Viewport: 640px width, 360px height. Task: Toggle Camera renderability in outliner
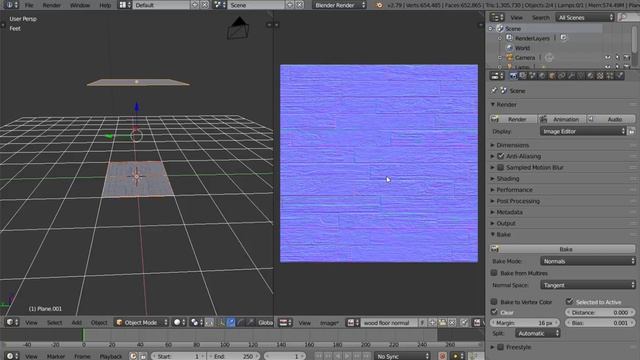pyautogui.click(x=627, y=58)
